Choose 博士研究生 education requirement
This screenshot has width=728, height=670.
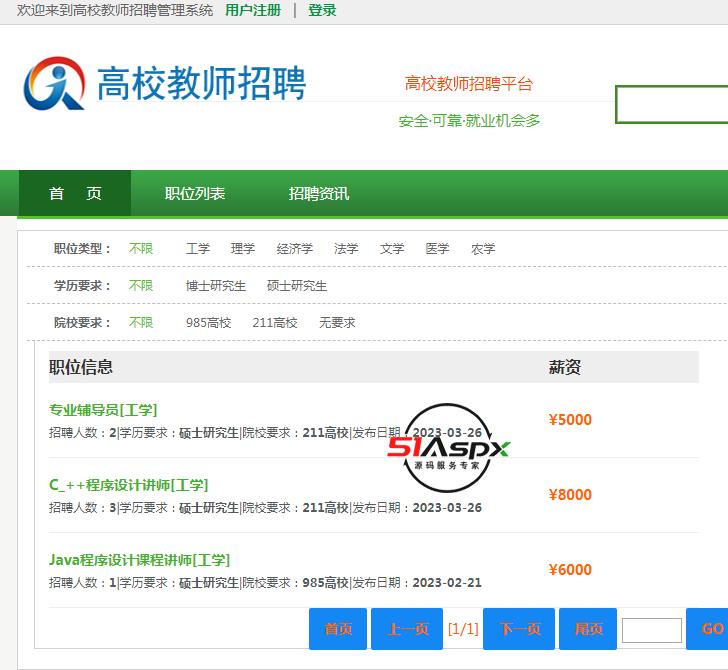tap(215, 286)
